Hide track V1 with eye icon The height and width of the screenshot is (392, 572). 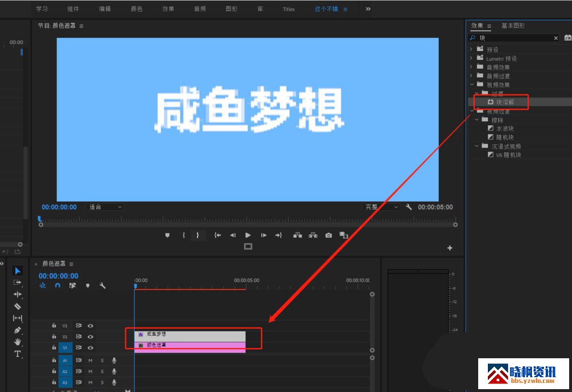[x=90, y=348]
